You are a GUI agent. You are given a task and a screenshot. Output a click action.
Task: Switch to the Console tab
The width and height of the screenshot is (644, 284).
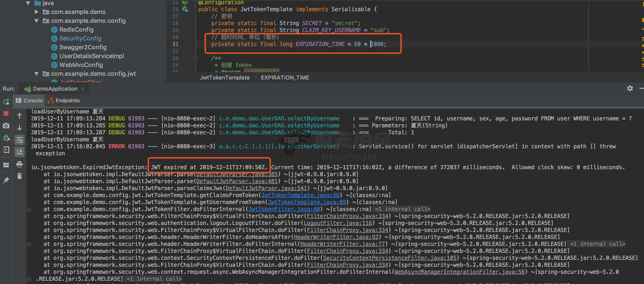pos(29,100)
